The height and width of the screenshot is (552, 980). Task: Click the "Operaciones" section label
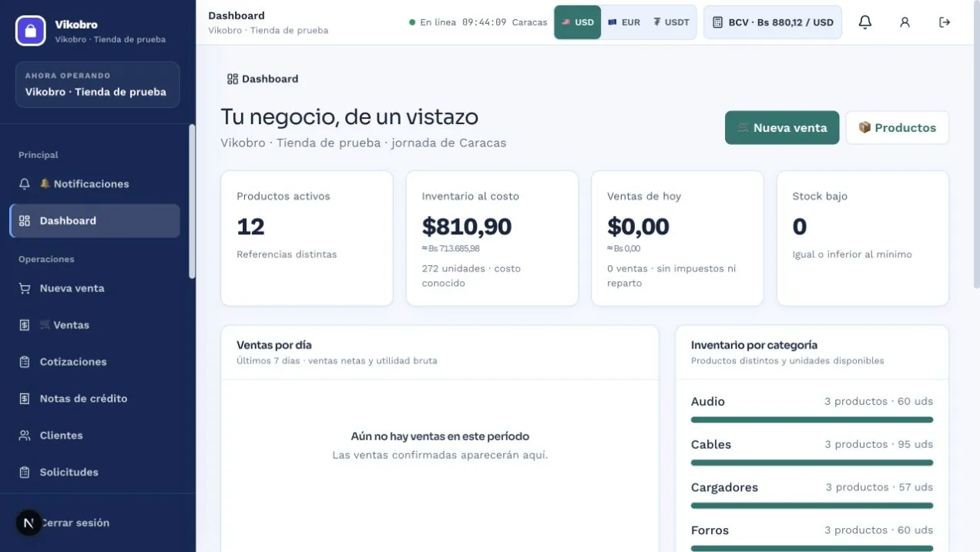coord(46,260)
